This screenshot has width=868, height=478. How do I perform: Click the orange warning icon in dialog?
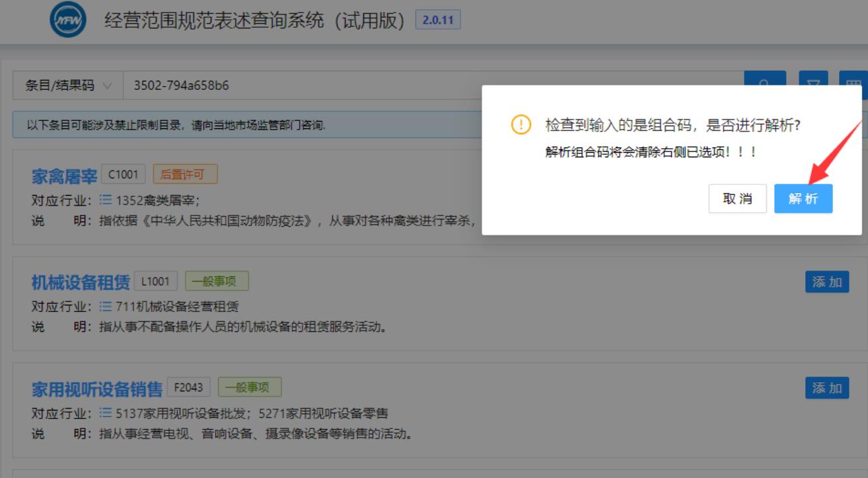[521, 125]
